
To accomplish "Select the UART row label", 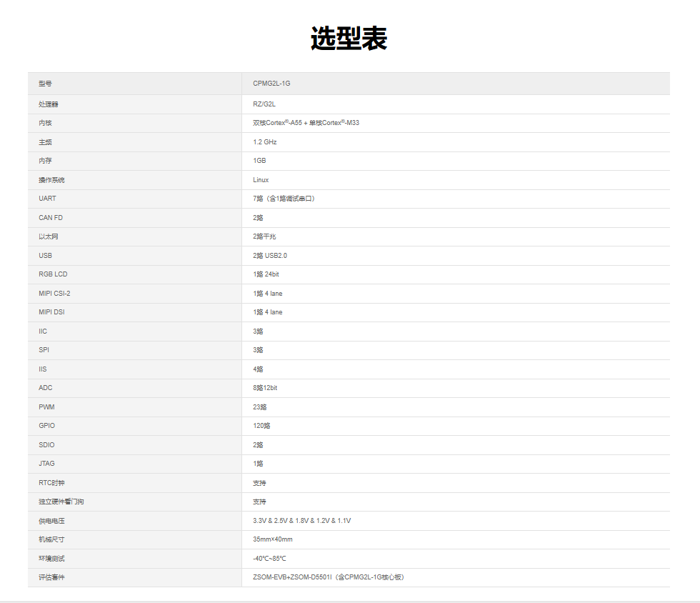I will [x=47, y=199].
